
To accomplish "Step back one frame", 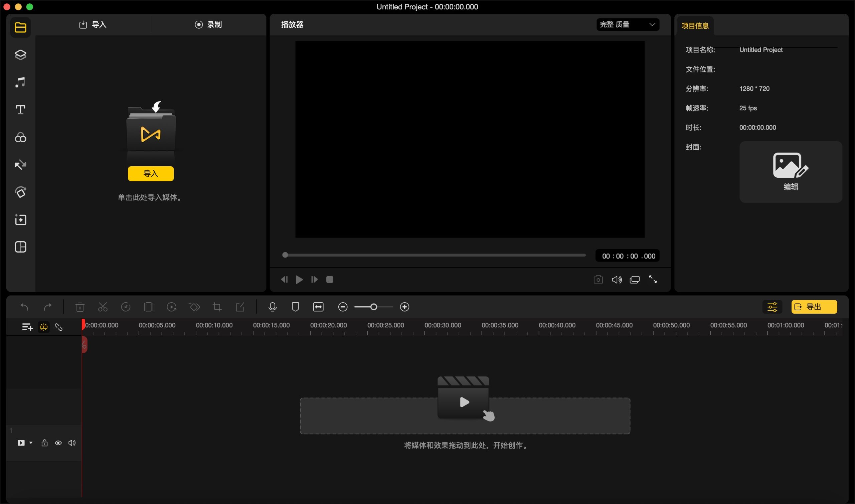I will pos(285,280).
